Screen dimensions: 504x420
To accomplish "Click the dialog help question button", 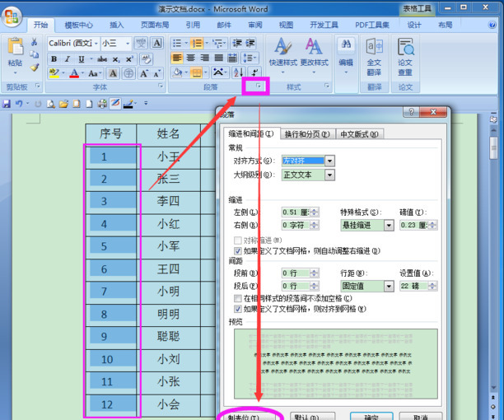I will [411, 112].
